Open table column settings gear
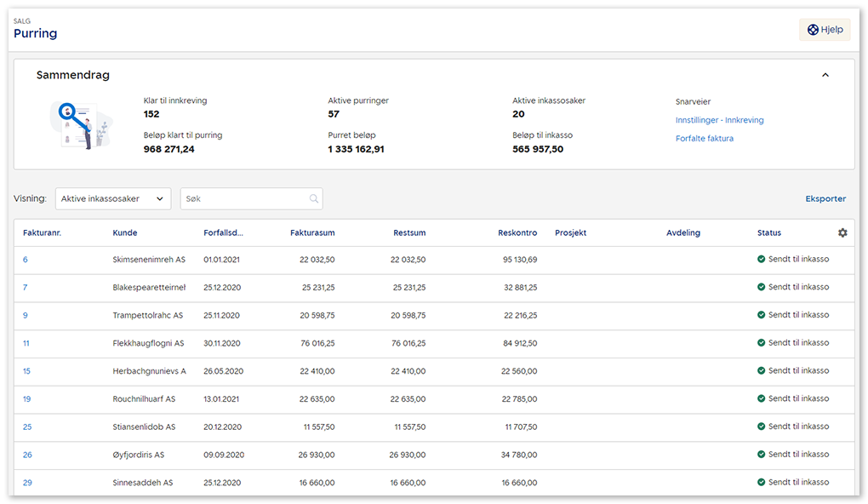Viewport: 868px width, 504px height. coord(842,233)
